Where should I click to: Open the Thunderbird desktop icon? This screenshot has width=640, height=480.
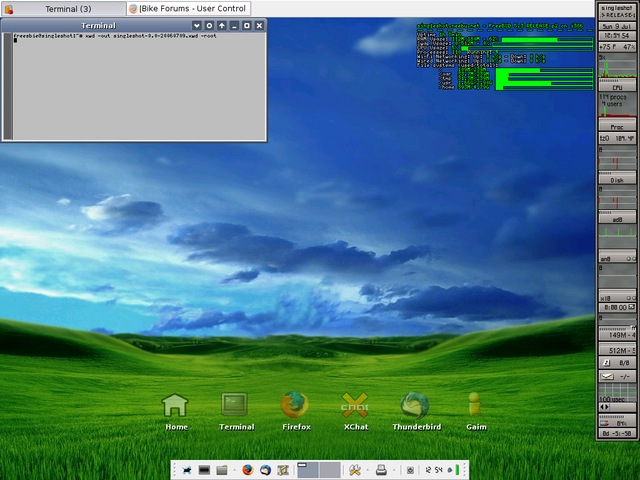(x=416, y=411)
